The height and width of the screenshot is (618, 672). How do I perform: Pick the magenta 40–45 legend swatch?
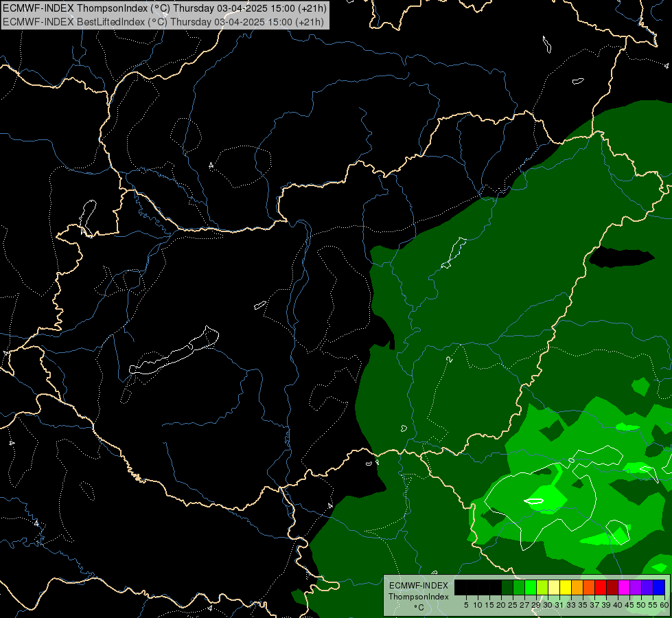[x=624, y=587]
